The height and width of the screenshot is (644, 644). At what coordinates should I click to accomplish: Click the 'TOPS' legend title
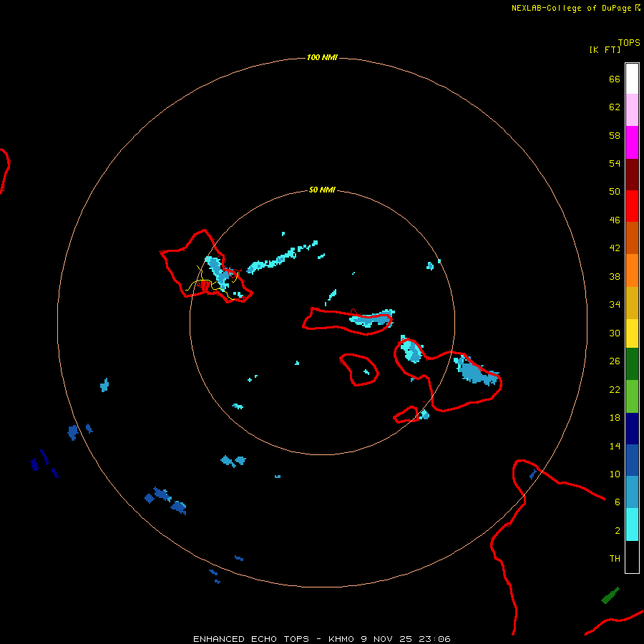629,42
